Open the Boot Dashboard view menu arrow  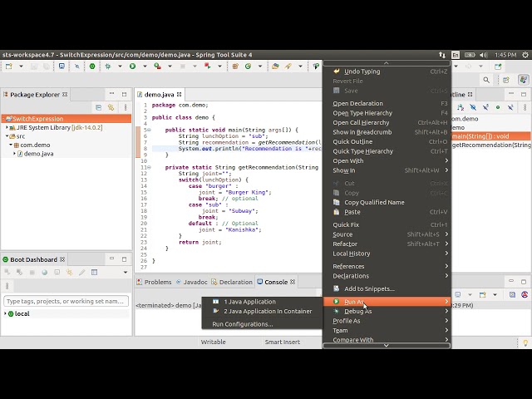tap(126, 273)
